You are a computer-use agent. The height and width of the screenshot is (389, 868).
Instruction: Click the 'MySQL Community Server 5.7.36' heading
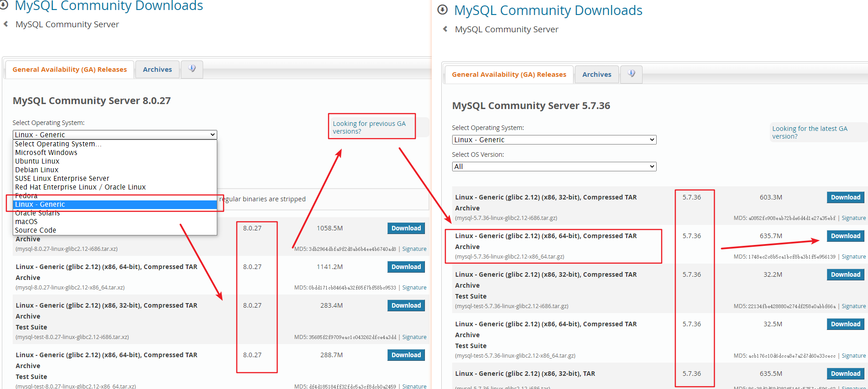(531, 105)
